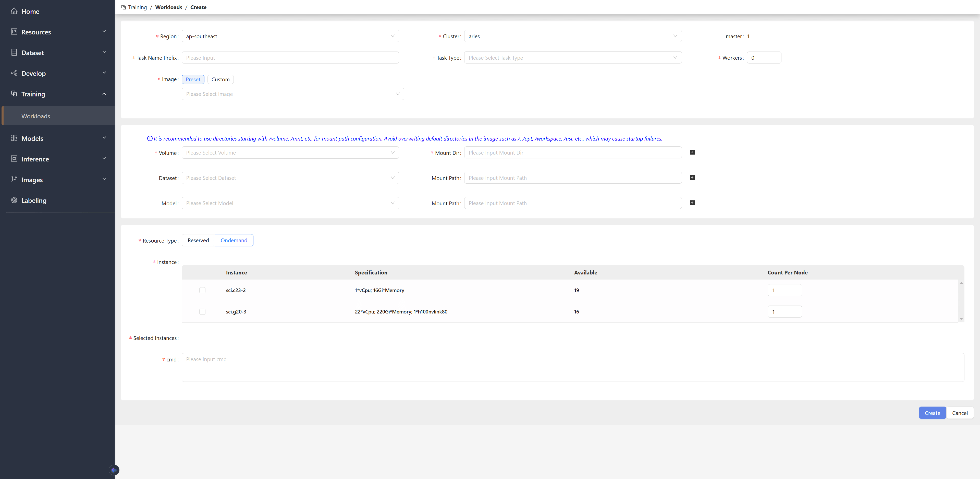Focus the cmd text area
The height and width of the screenshot is (479, 980).
click(x=573, y=367)
